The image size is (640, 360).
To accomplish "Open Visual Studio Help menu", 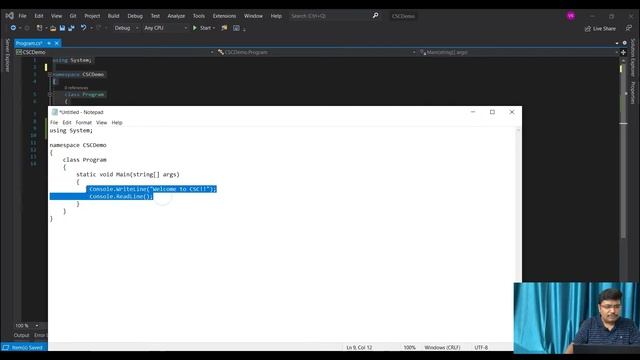I will [x=276, y=16].
